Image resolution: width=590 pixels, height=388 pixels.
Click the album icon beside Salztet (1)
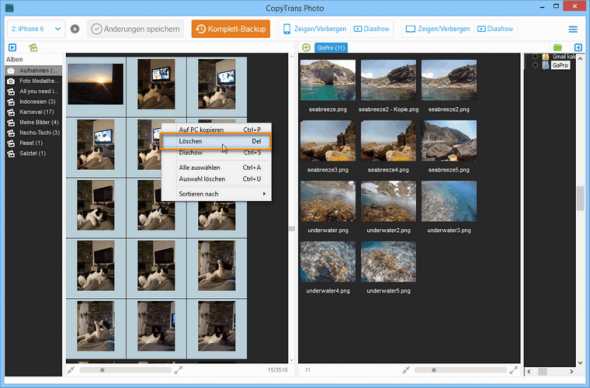pos(11,154)
